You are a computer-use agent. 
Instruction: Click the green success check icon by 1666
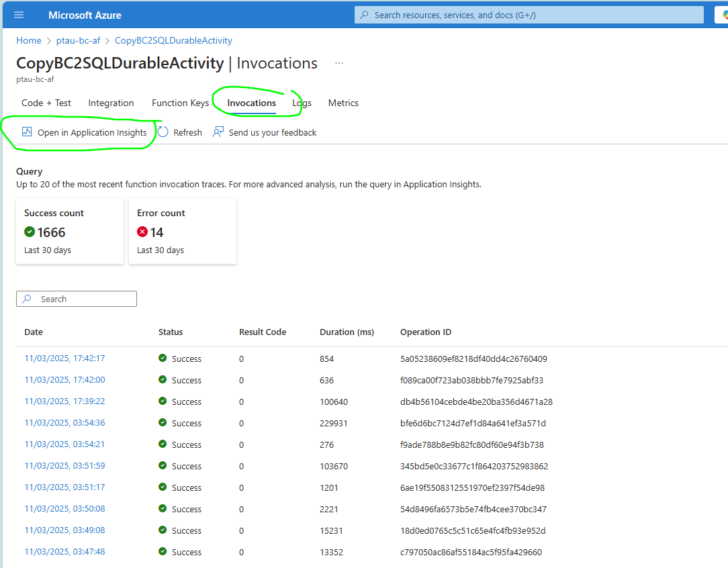30,232
